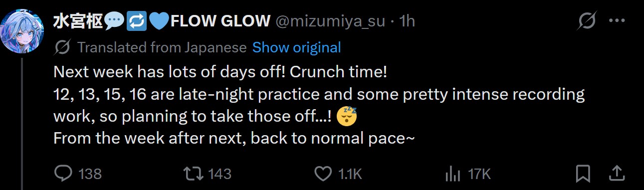Viewport: 644px width, 190px height.
Task: Open the three-dot More menu
Action: (x=618, y=21)
